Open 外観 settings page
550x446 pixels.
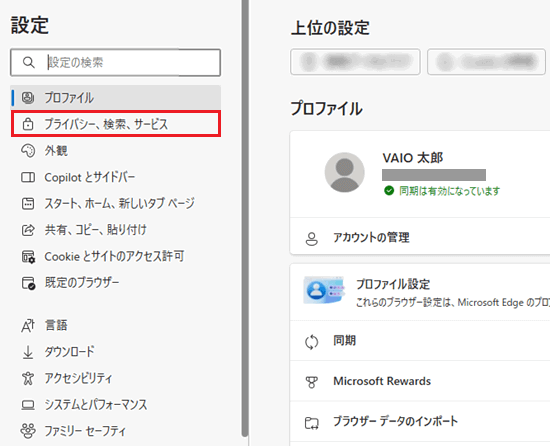(x=56, y=151)
